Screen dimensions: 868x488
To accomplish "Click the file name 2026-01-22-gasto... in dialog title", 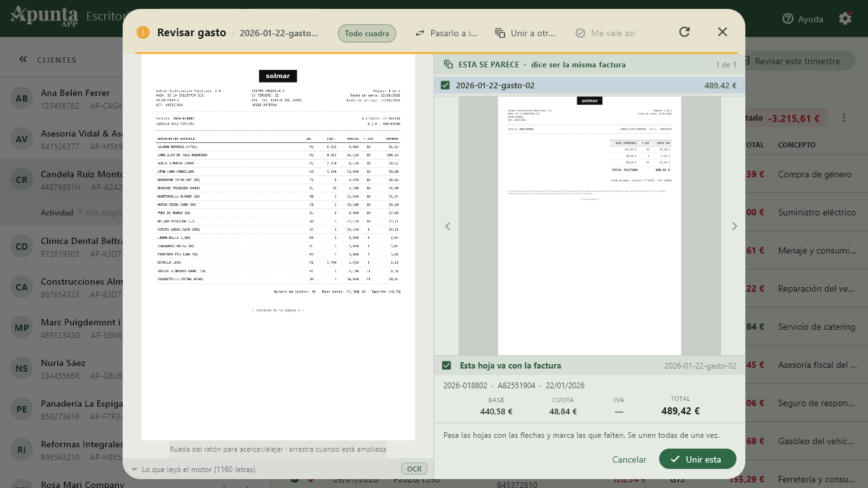I will (279, 33).
